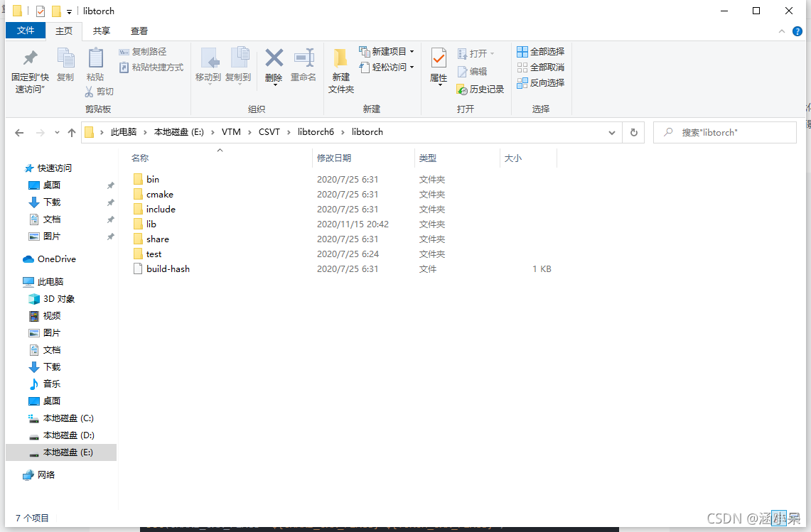Expand the address bar history dropdown
The width and height of the screenshot is (811, 532).
coord(611,132)
